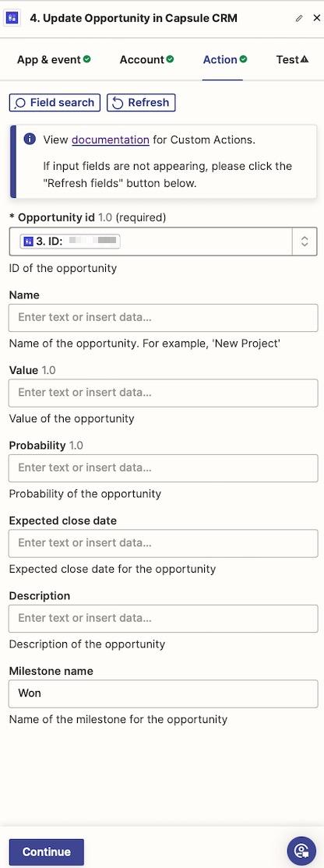This screenshot has width=324, height=868.
Task: Focus the Probability input field
Action: tap(163, 468)
